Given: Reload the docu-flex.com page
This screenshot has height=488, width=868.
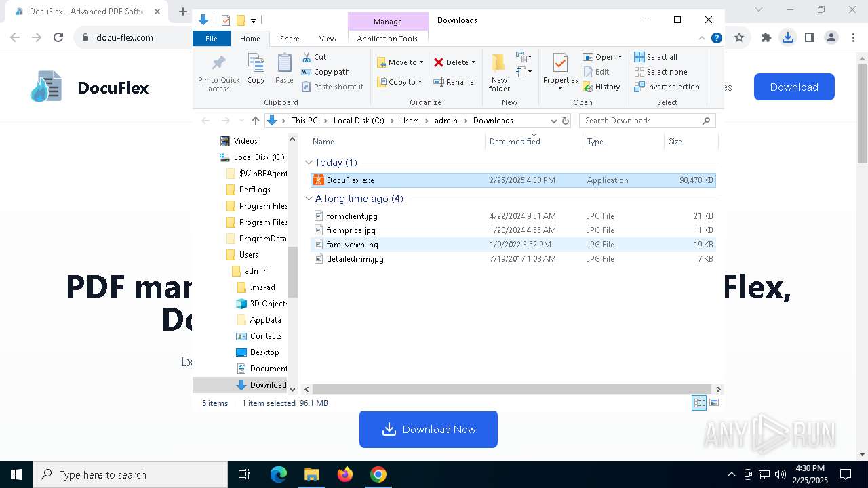Looking at the screenshot, I should click(58, 38).
